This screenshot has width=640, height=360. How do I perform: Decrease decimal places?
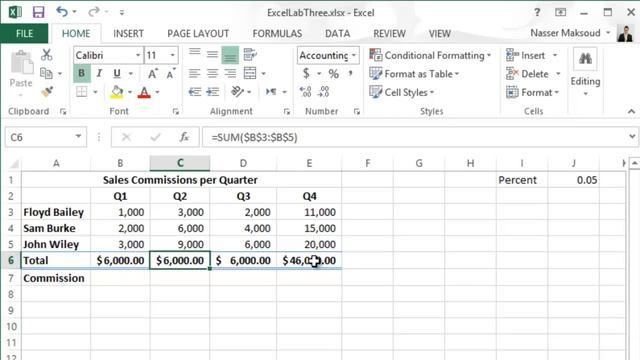point(324,92)
